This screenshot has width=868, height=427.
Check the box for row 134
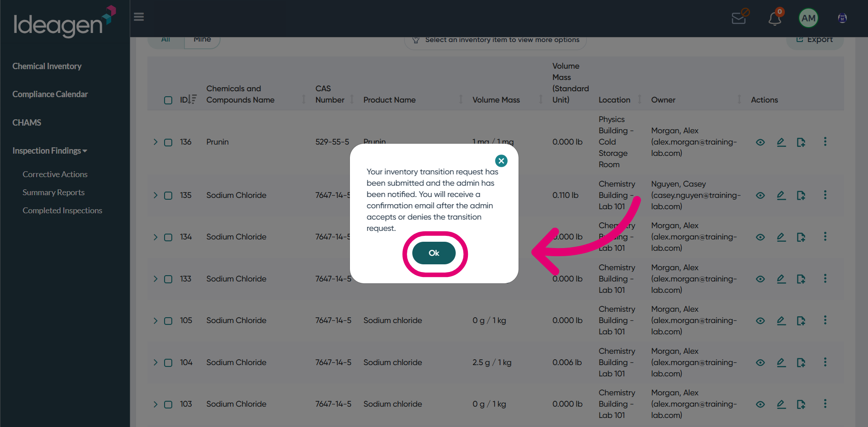168,238
